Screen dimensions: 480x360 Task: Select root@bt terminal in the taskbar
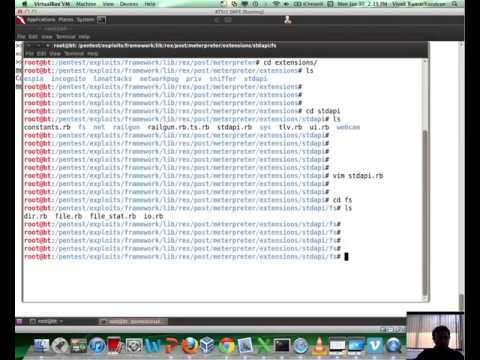tap(47, 321)
